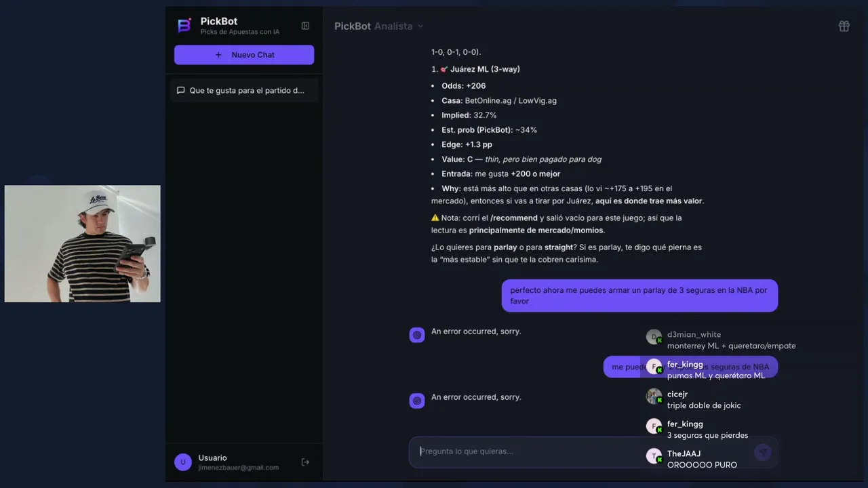Viewport: 868px width, 488px height.
Task: Open cicejr's profile picture
Action: [x=654, y=396]
